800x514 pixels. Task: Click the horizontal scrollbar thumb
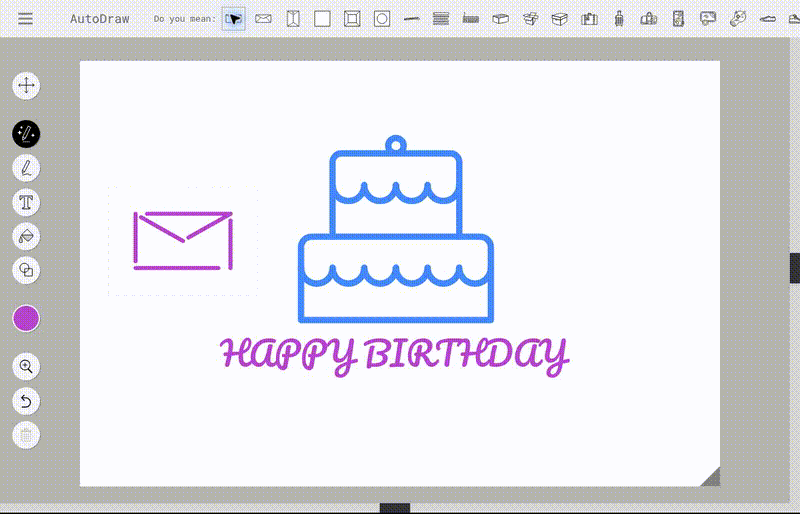click(x=395, y=508)
